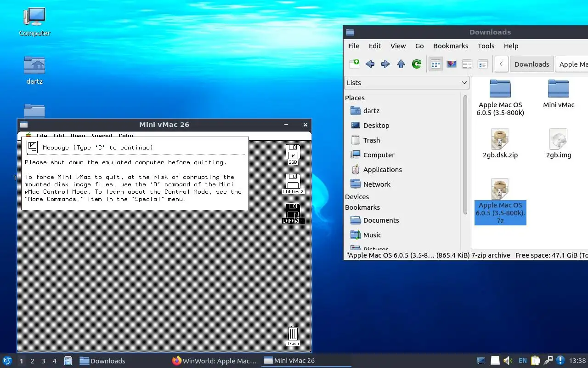
Task: Select Mini vMac folder icon
Action: 559,94
